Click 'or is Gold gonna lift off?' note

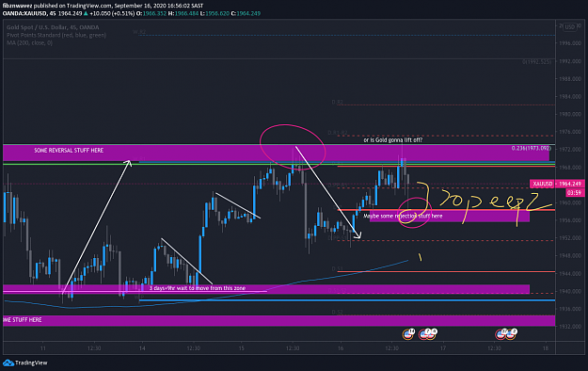tap(392, 140)
